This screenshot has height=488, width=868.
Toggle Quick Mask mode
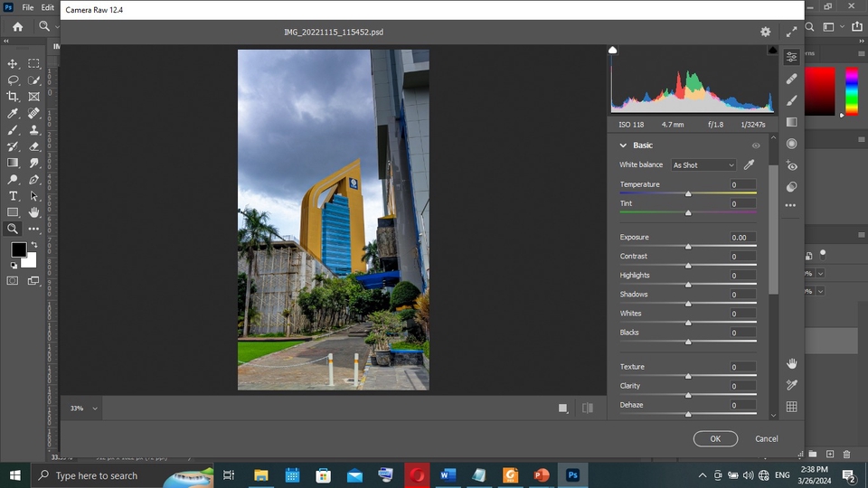12,280
